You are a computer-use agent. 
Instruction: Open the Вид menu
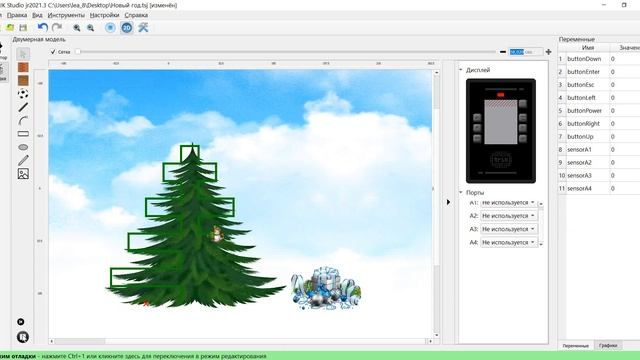tap(37, 15)
